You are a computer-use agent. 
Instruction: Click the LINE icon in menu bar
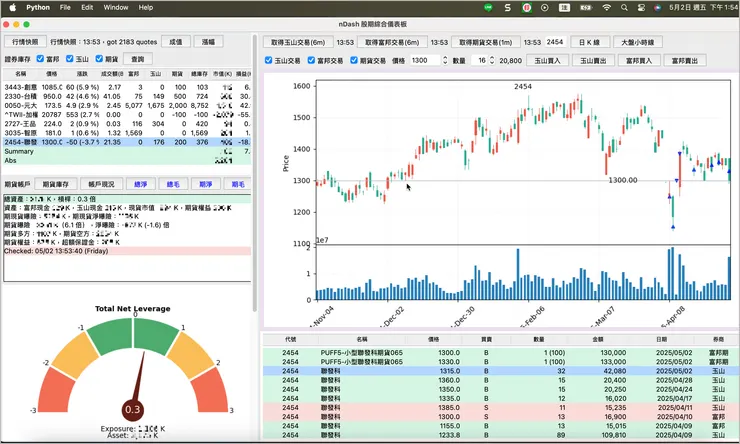point(488,7)
